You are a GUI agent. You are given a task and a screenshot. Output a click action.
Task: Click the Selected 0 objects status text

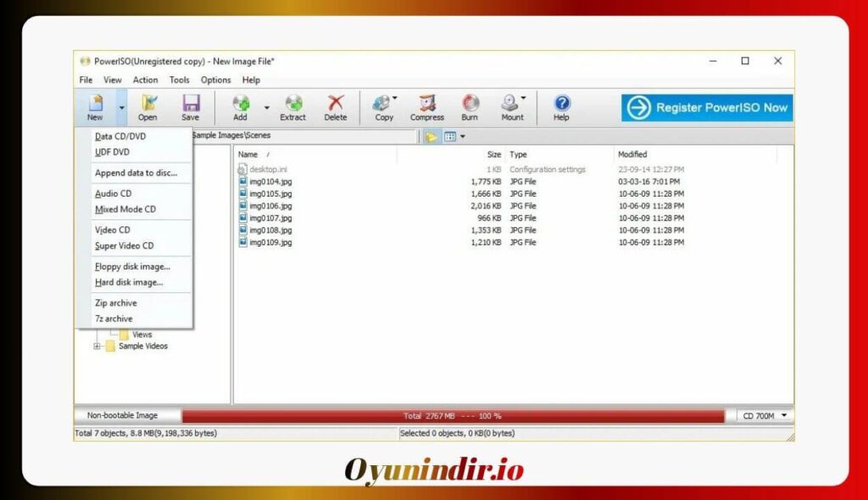tap(457, 434)
